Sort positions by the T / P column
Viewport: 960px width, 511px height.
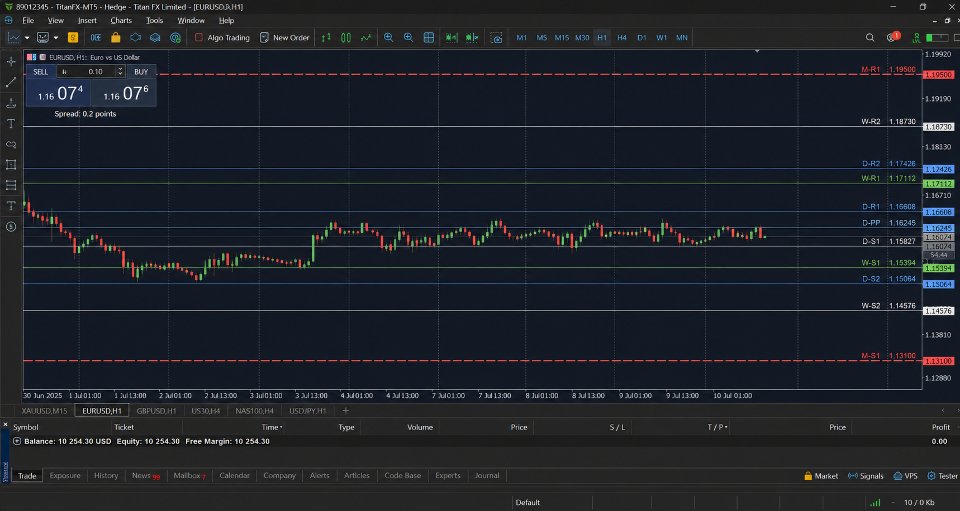pyautogui.click(x=717, y=427)
